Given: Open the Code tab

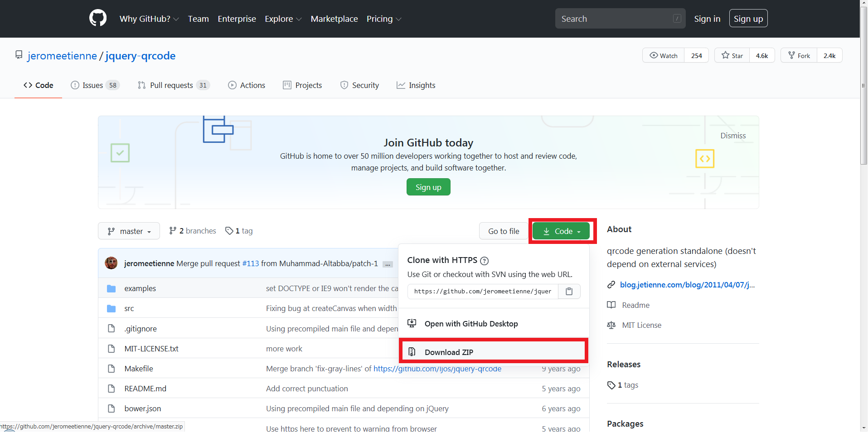Looking at the screenshot, I should (x=39, y=85).
